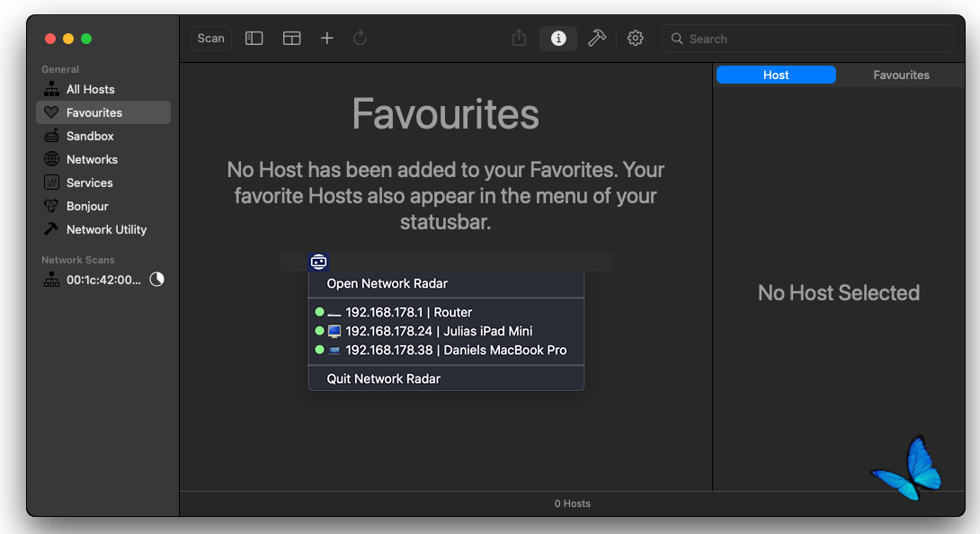The width and height of the screenshot is (980, 534).
Task: Click the Services icon
Action: pyautogui.click(x=51, y=182)
